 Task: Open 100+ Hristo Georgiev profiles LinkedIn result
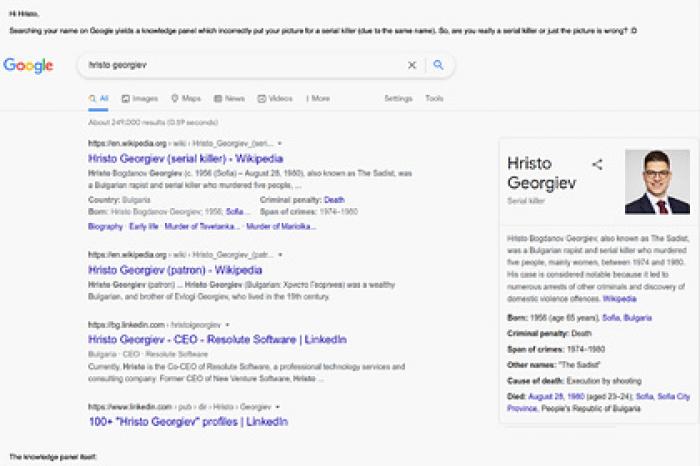188,422
